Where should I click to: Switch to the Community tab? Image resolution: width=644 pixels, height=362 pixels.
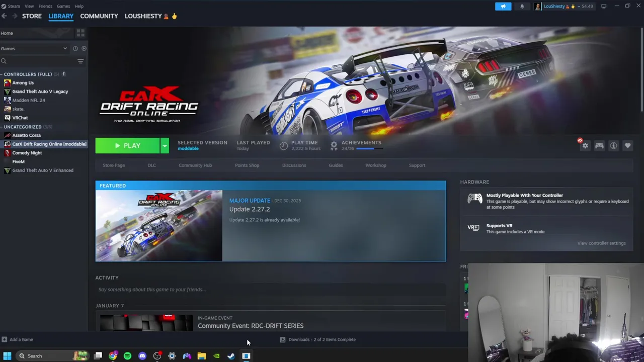pyautogui.click(x=99, y=16)
